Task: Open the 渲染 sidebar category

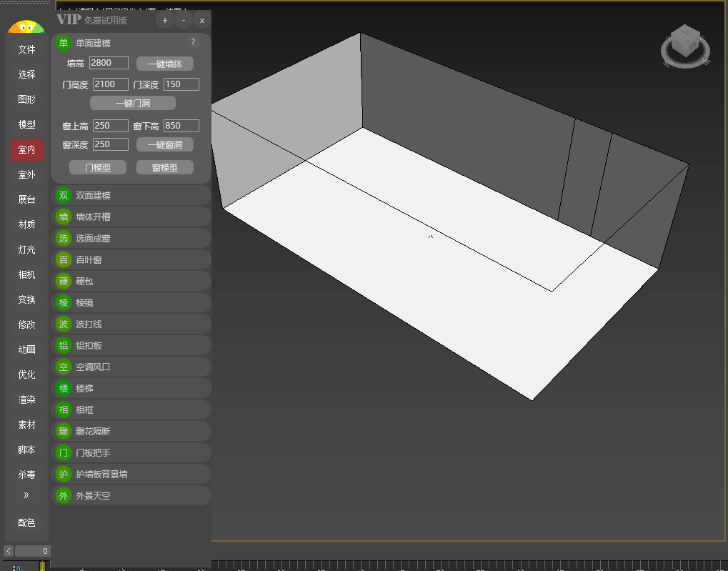Action: pyautogui.click(x=26, y=399)
